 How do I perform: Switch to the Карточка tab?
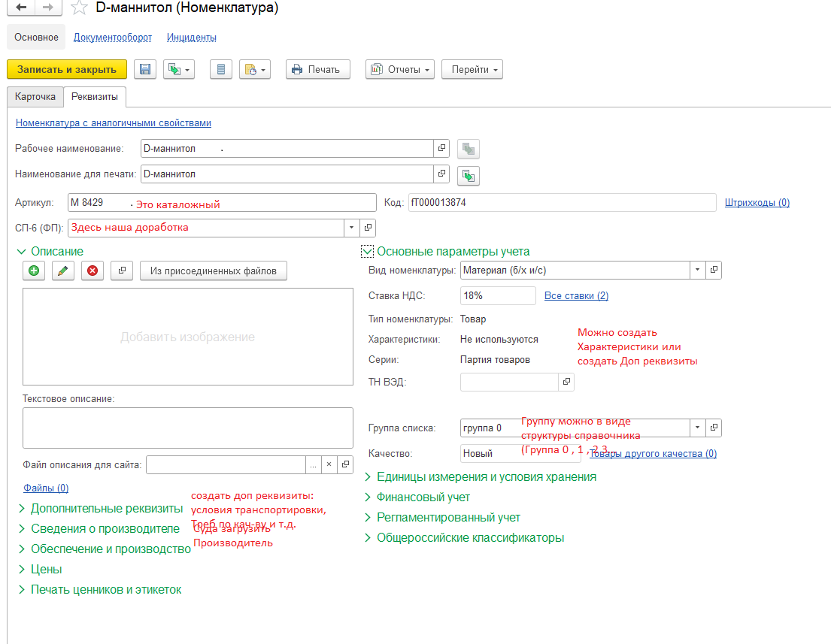35,97
